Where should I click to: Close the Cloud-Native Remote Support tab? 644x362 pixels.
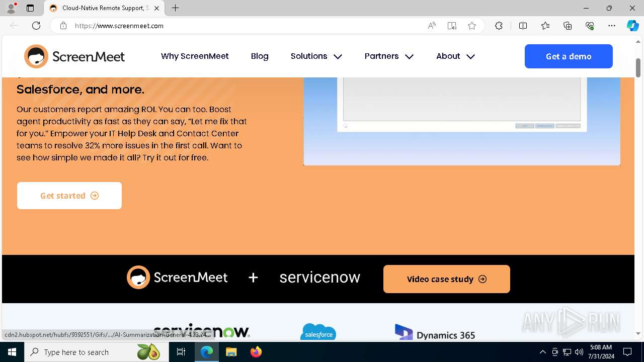pyautogui.click(x=157, y=8)
